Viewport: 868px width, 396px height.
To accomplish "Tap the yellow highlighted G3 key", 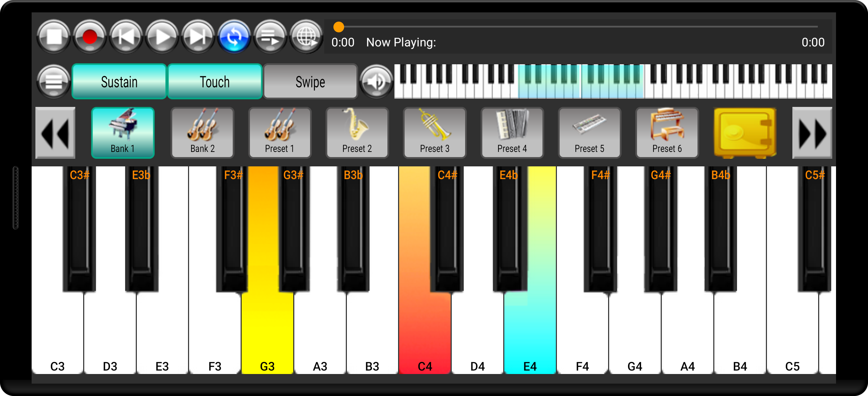I will coord(267,333).
